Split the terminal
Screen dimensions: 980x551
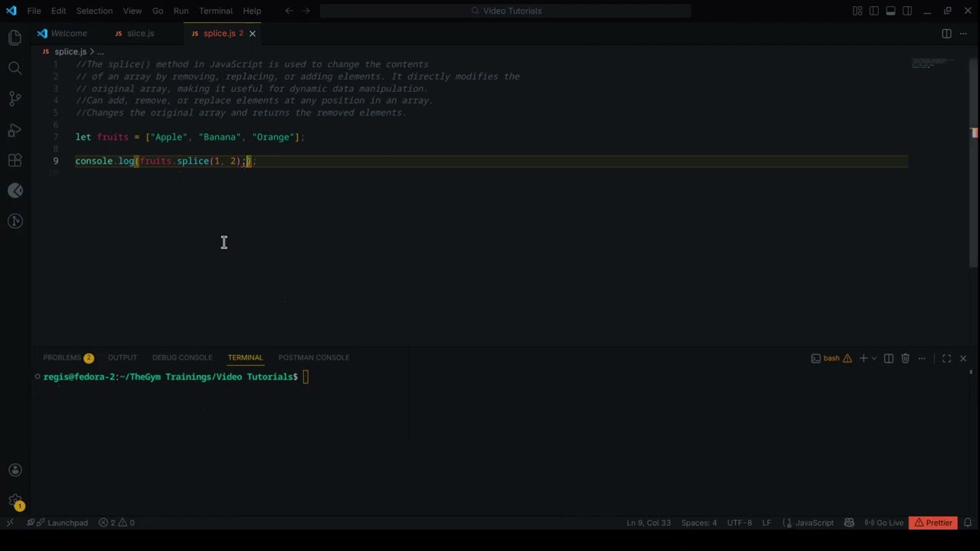(888, 358)
